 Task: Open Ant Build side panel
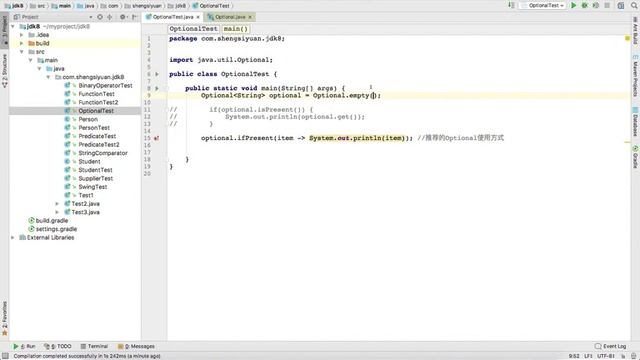click(635, 31)
